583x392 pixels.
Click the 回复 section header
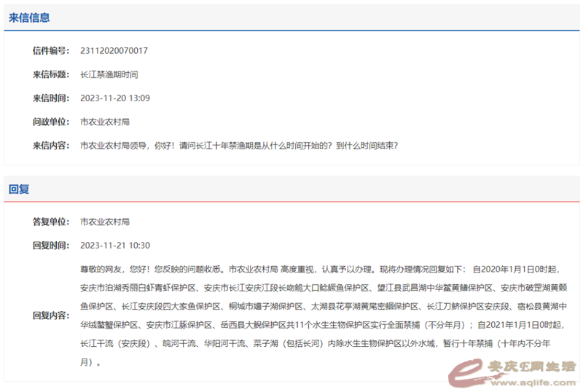[x=19, y=189]
